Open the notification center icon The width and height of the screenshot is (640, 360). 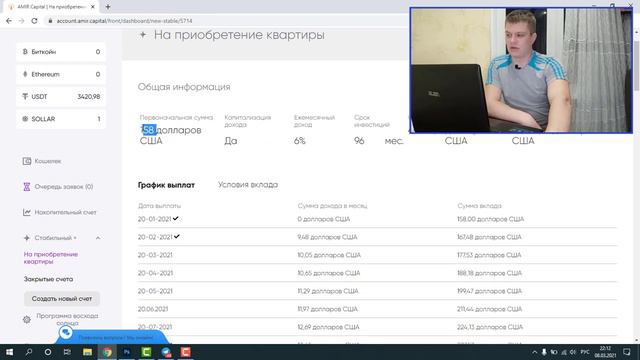(x=627, y=352)
